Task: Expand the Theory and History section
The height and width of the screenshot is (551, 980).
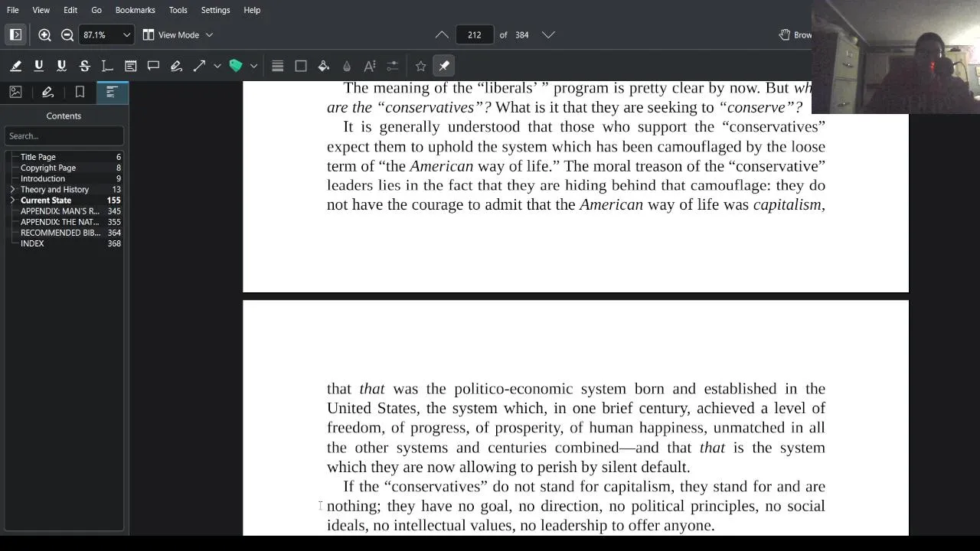Action: point(12,189)
